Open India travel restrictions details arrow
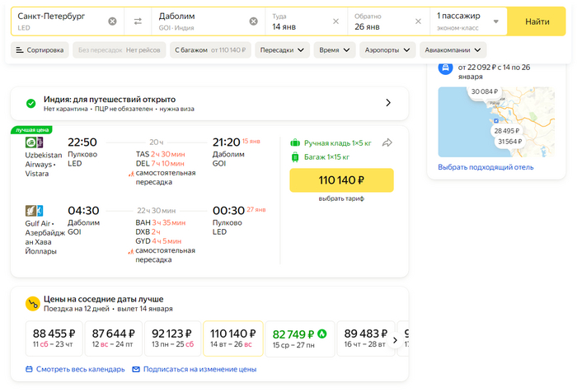 click(388, 103)
